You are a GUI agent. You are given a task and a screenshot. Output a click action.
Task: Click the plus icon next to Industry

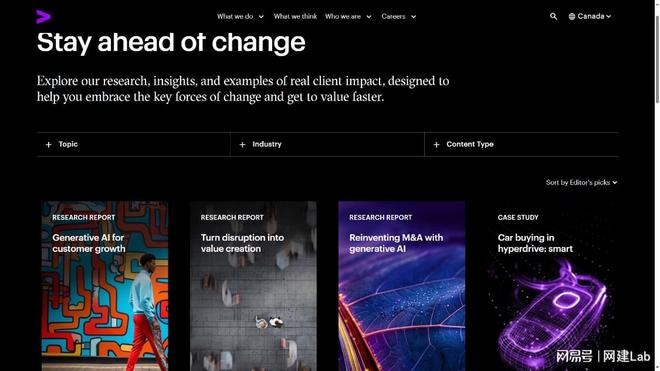pos(242,144)
